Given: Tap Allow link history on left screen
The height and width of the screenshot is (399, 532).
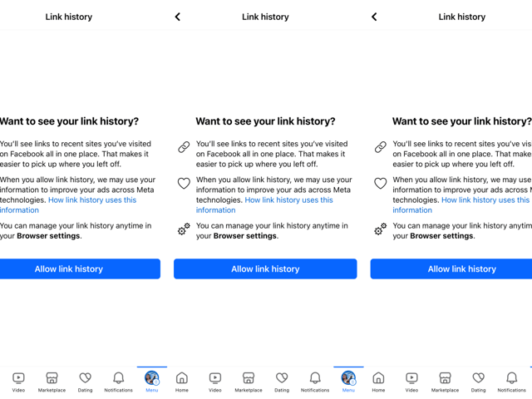Looking at the screenshot, I should (x=80, y=269).
